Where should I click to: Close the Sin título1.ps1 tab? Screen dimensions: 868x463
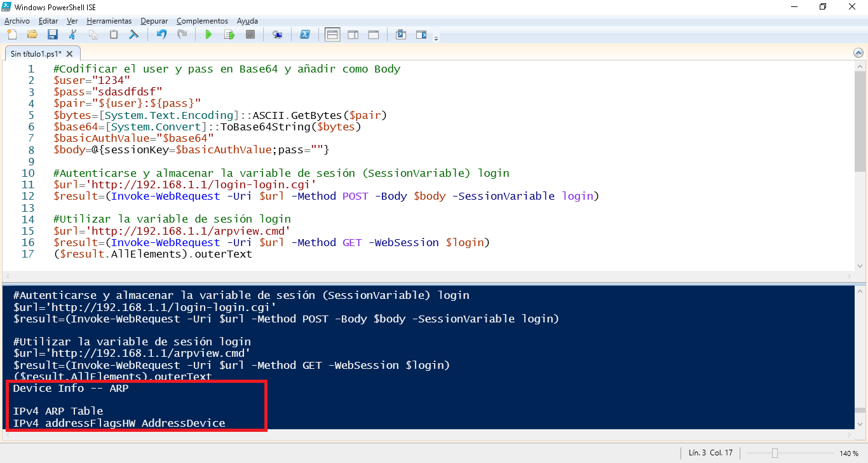70,54
